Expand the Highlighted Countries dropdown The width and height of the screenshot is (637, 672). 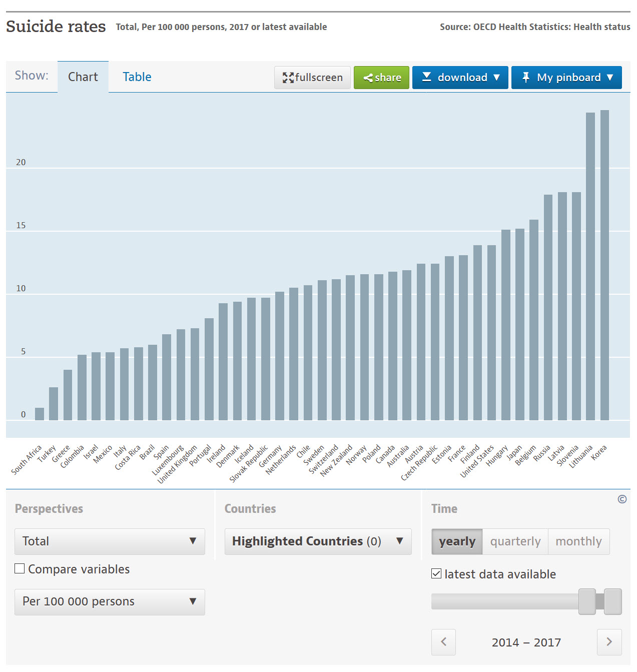click(318, 541)
